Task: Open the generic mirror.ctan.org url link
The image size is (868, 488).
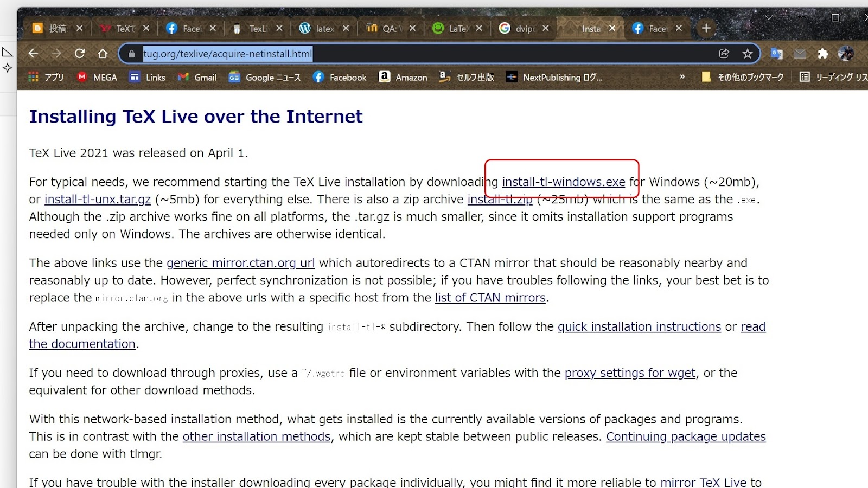Action: [x=241, y=263]
